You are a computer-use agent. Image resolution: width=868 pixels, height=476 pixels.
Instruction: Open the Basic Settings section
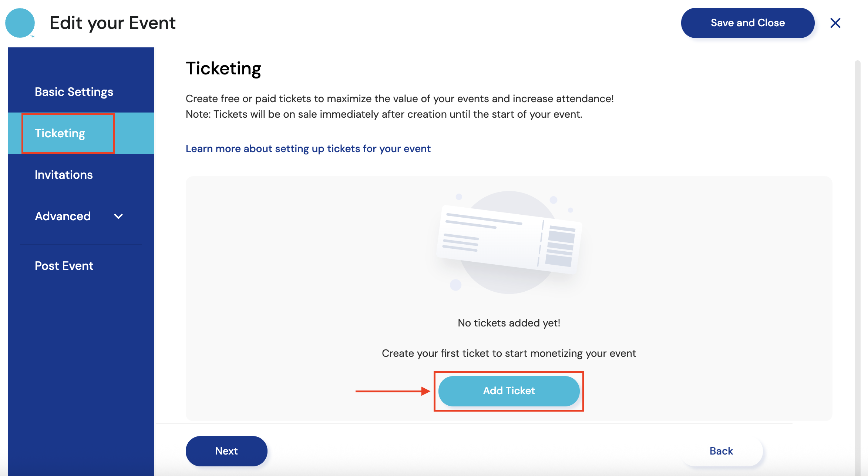74,92
